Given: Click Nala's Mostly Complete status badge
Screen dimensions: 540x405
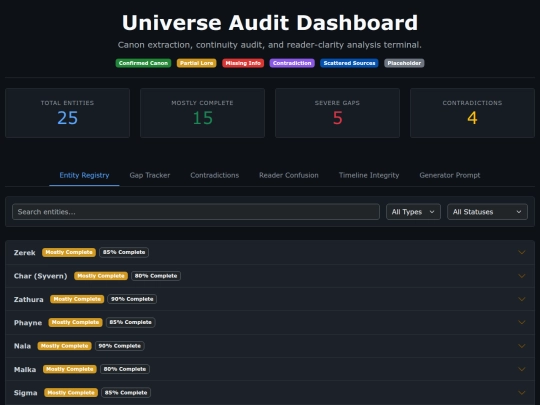Looking at the screenshot, I should tap(64, 346).
